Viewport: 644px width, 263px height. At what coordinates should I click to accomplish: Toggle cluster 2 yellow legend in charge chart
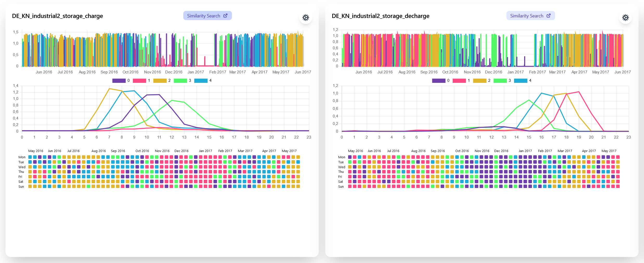(x=160, y=81)
